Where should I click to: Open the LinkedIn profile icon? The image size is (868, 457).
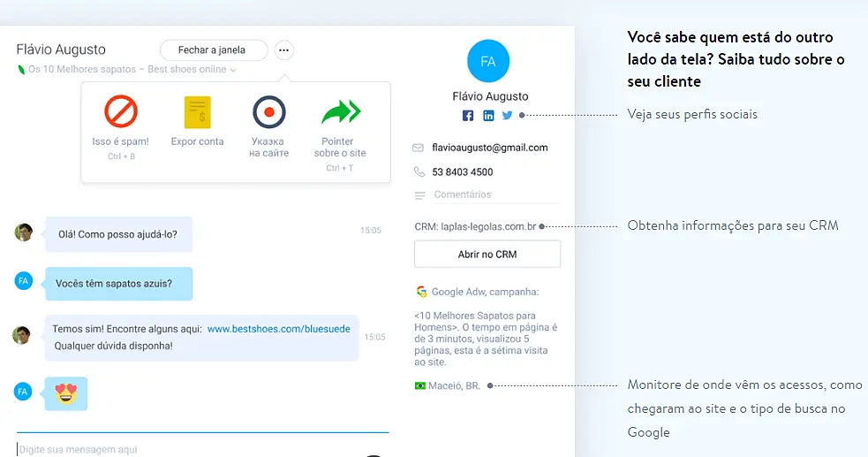[487, 115]
